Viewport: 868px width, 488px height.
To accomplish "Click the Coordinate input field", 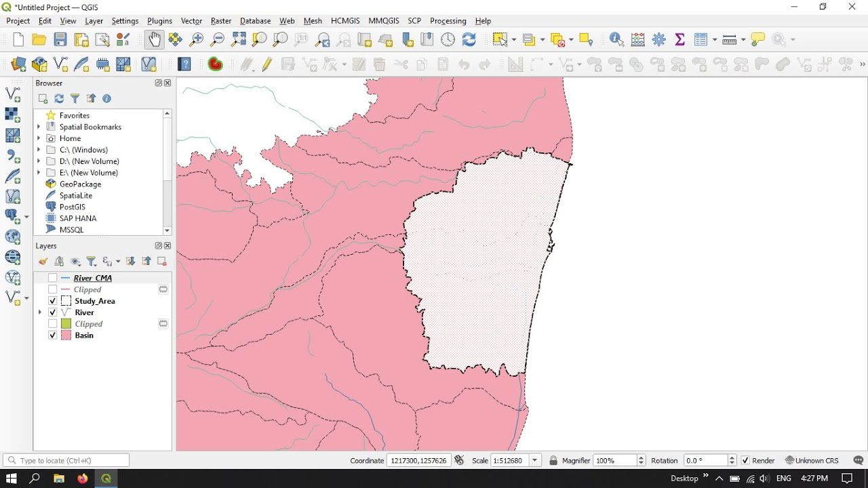I will pyautogui.click(x=418, y=461).
